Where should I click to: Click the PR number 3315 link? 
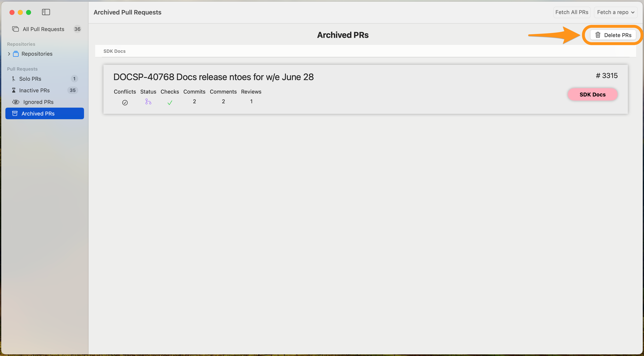[x=606, y=75]
